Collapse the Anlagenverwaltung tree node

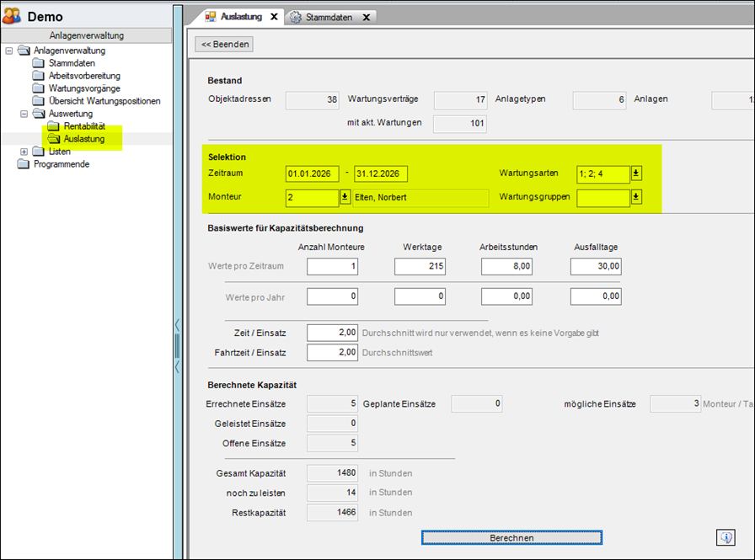9,51
